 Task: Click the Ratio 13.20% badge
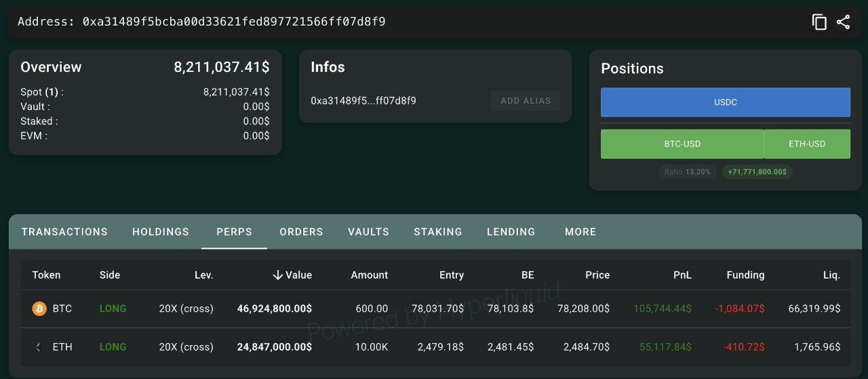click(688, 172)
